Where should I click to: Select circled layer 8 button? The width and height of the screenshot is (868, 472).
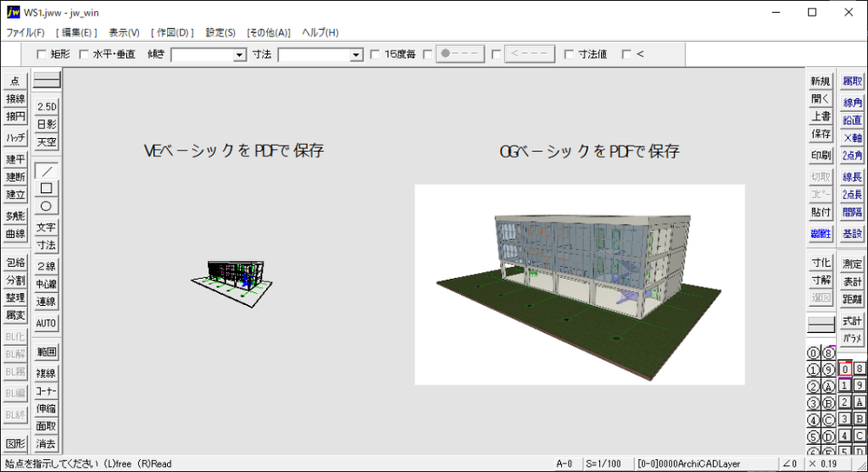(828, 353)
